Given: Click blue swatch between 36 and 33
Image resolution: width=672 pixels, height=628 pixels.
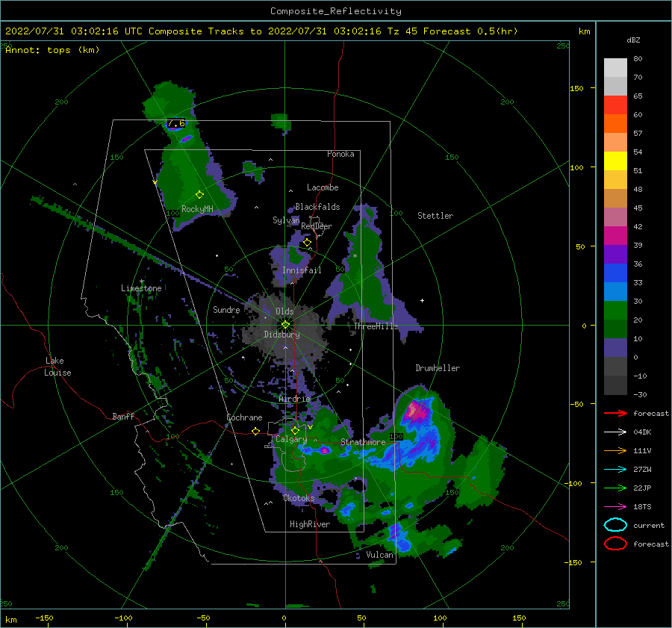Looking at the screenshot, I should 615,273.
